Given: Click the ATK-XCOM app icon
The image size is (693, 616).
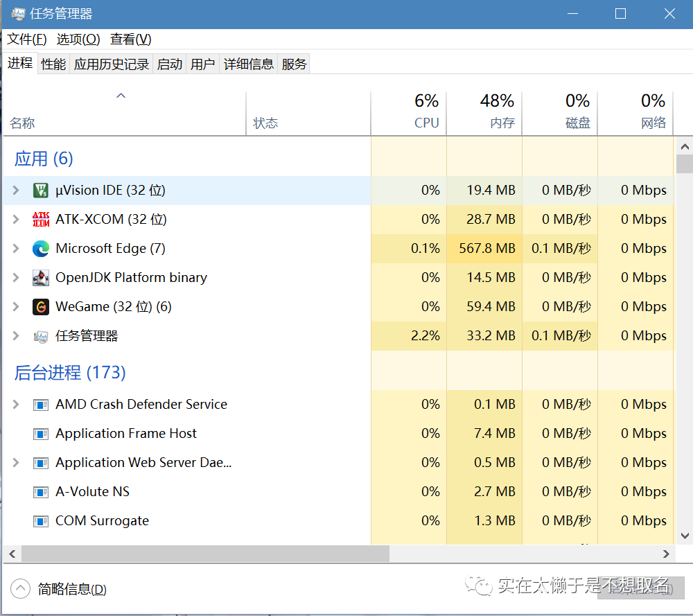Looking at the screenshot, I should click(41, 220).
